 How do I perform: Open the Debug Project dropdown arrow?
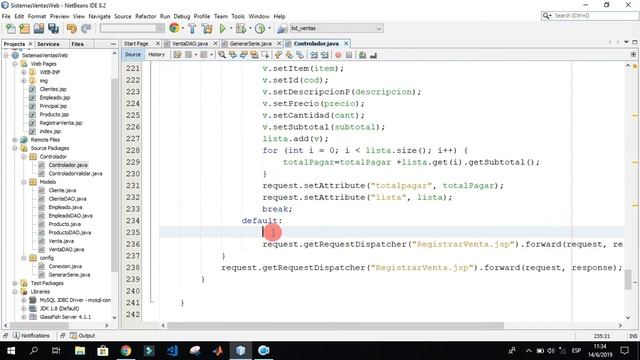tap(250, 29)
